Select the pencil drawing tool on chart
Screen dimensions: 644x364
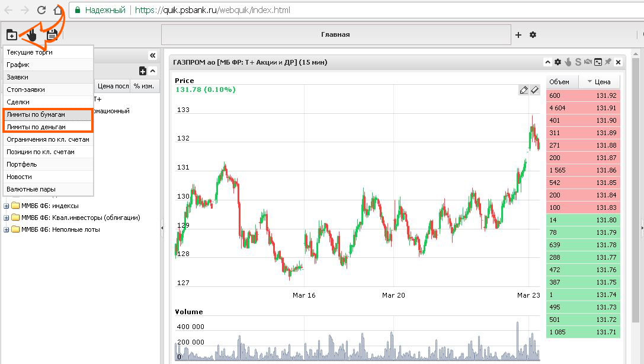[523, 90]
